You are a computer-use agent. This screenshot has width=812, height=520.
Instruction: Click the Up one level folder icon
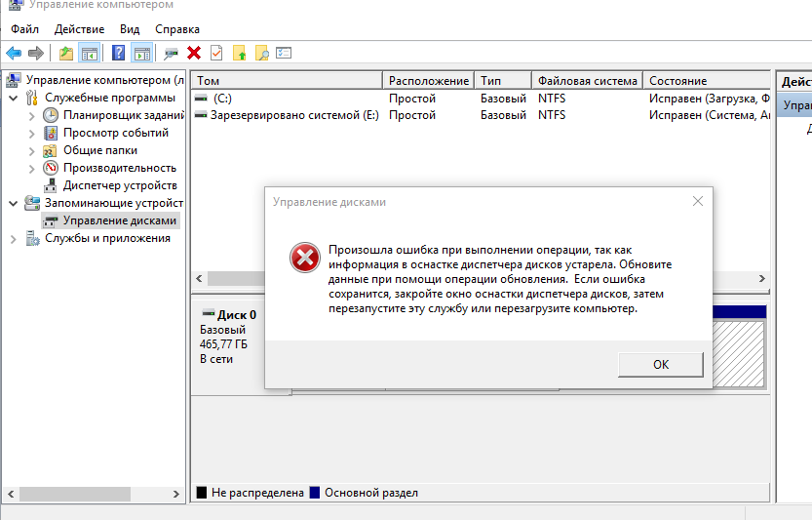coord(65,53)
